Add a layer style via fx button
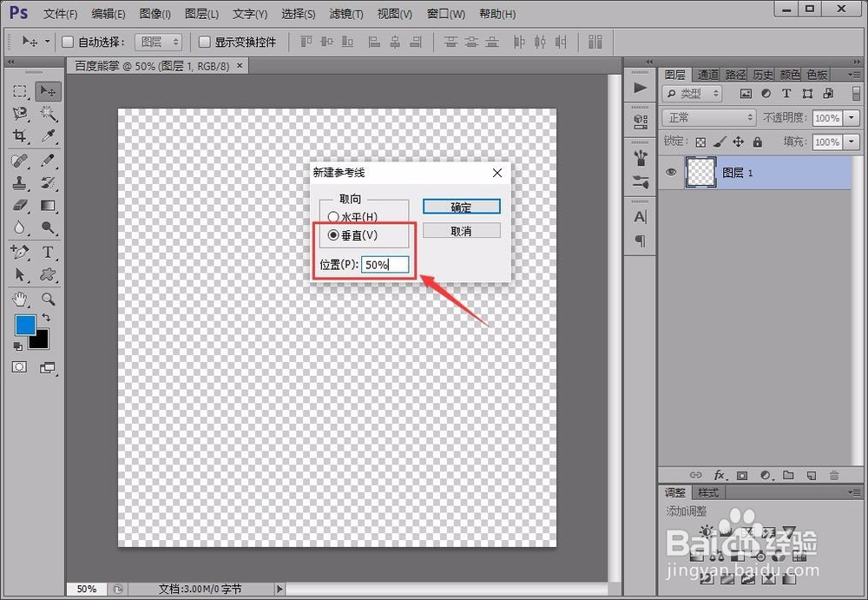 tap(719, 475)
